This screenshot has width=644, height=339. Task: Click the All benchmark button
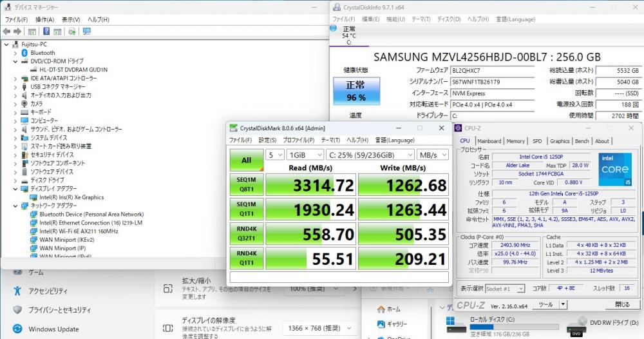point(247,160)
